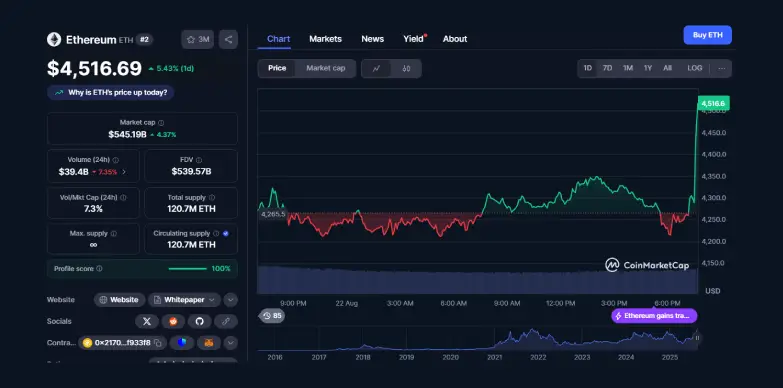Click the 4,265.5 open price label
Image resolution: width=783 pixels, height=388 pixels.
click(273, 214)
